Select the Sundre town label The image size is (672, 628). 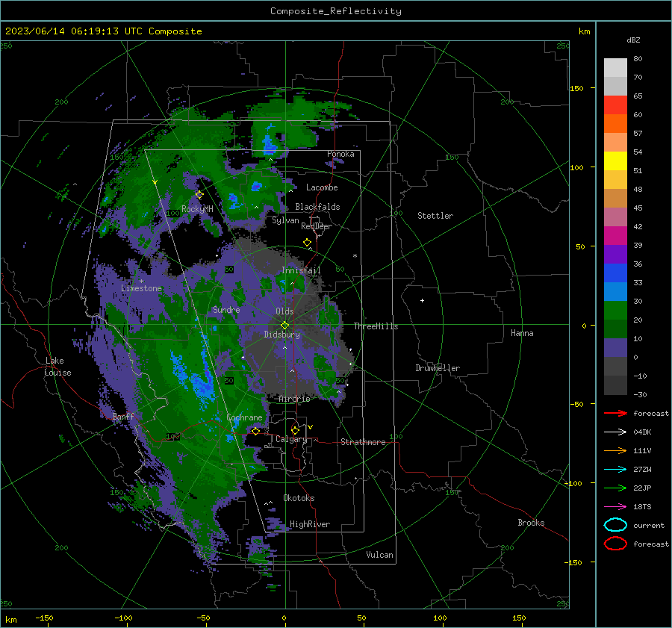pos(226,309)
